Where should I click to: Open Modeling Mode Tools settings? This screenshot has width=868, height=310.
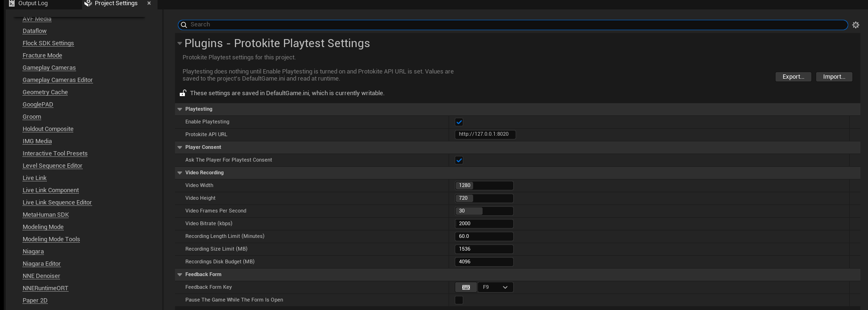(x=51, y=239)
